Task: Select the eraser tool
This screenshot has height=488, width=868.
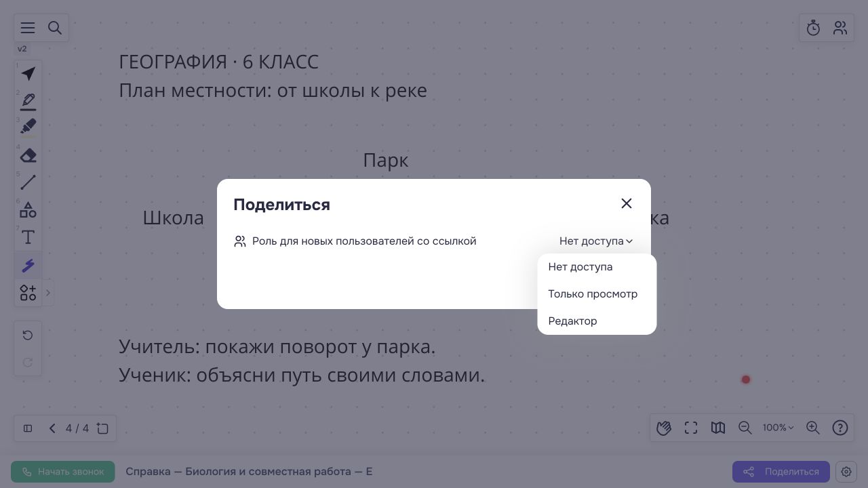Action: pyautogui.click(x=28, y=155)
